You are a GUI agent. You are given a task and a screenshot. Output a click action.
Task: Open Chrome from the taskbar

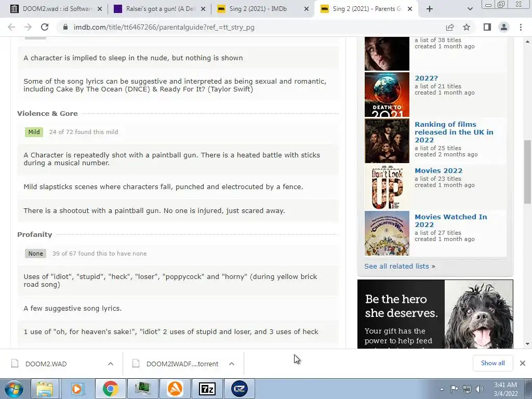[110, 389]
